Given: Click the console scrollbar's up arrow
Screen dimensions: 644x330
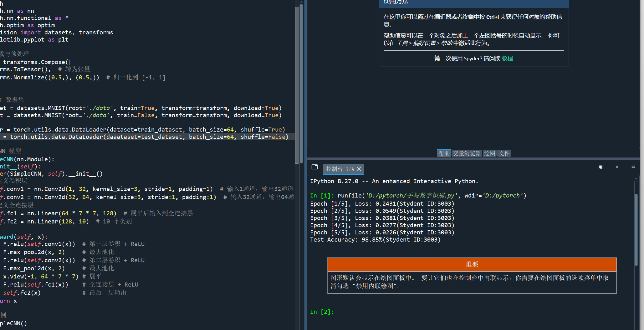Looking at the screenshot, I should [x=636, y=178].
